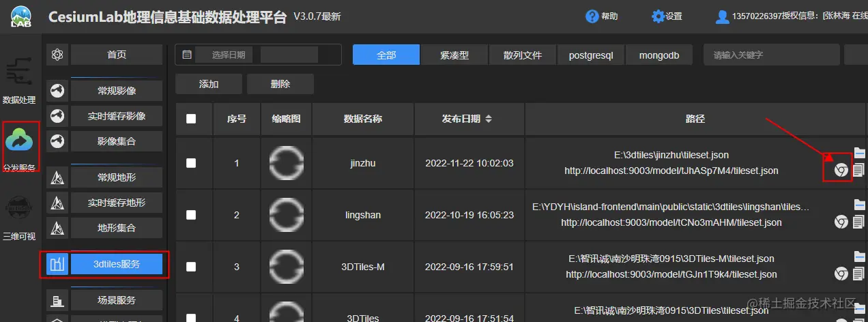Open 地形集合 menu item
Image resolution: width=868 pixels, height=322 pixels.
pos(117,228)
